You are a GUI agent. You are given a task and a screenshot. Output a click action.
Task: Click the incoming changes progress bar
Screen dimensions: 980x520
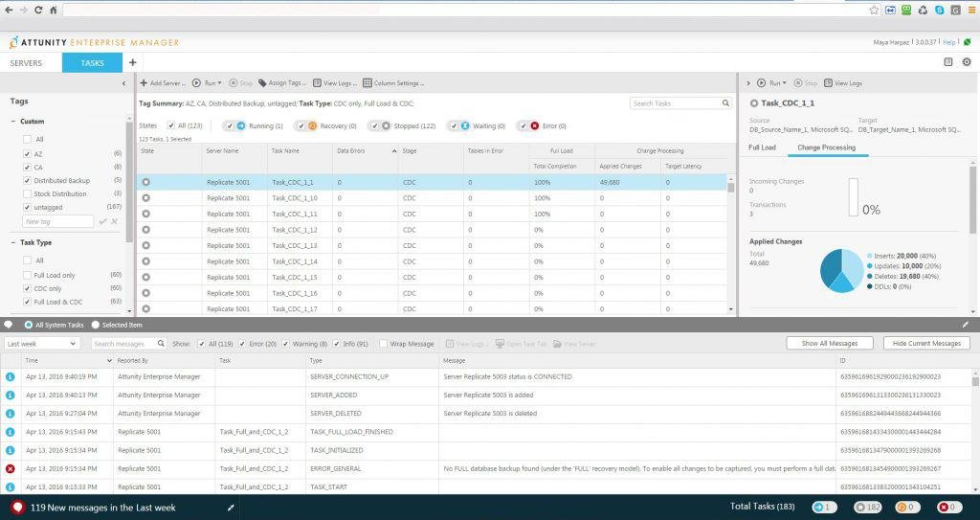coord(853,197)
